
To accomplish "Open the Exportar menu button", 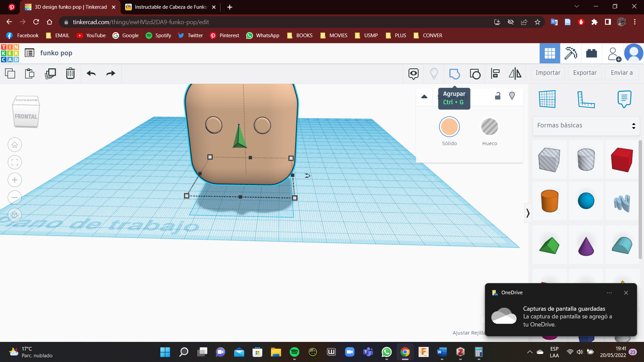I will point(585,73).
